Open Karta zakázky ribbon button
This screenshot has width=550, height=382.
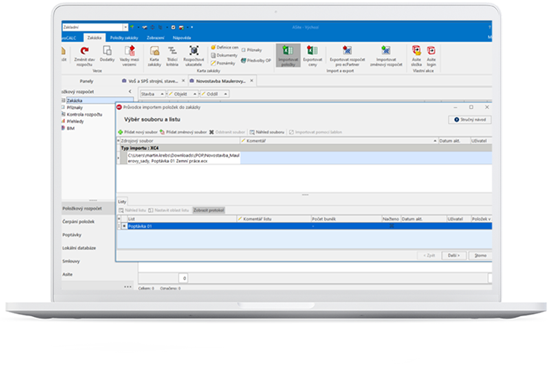pyautogui.click(x=154, y=55)
